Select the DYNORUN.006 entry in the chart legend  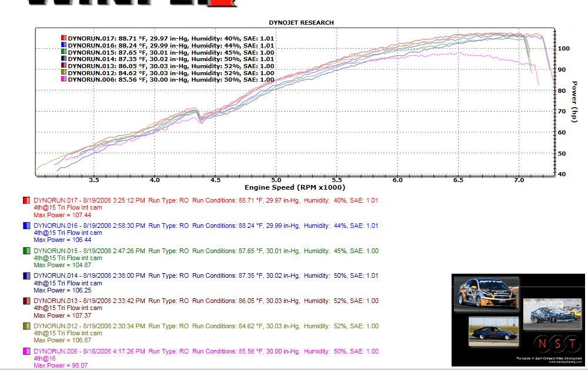(x=168, y=79)
